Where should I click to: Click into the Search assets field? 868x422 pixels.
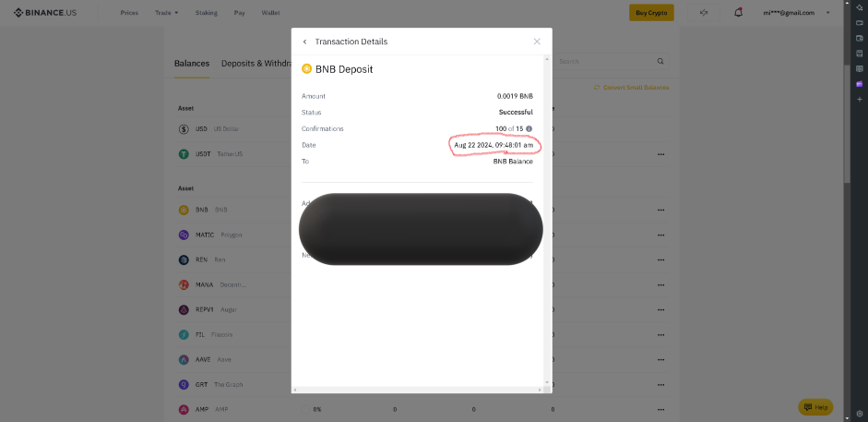(x=606, y=62)
